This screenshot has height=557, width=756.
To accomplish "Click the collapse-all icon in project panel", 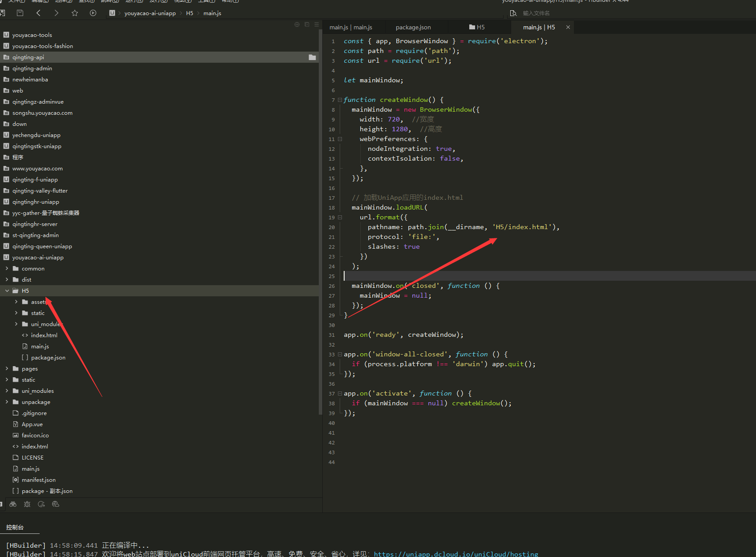I will click(307, 24).
